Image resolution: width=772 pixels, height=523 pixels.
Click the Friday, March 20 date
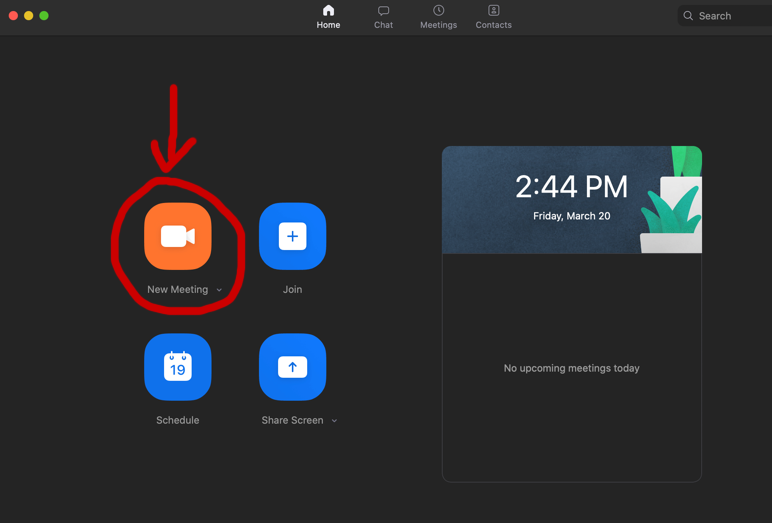[x=572, y=216]
